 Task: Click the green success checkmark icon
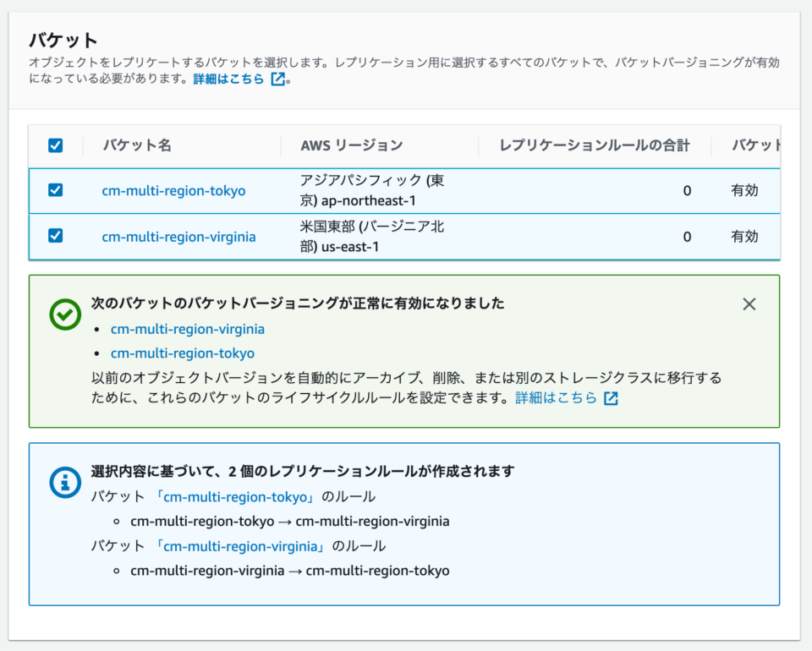pos(65,315)
